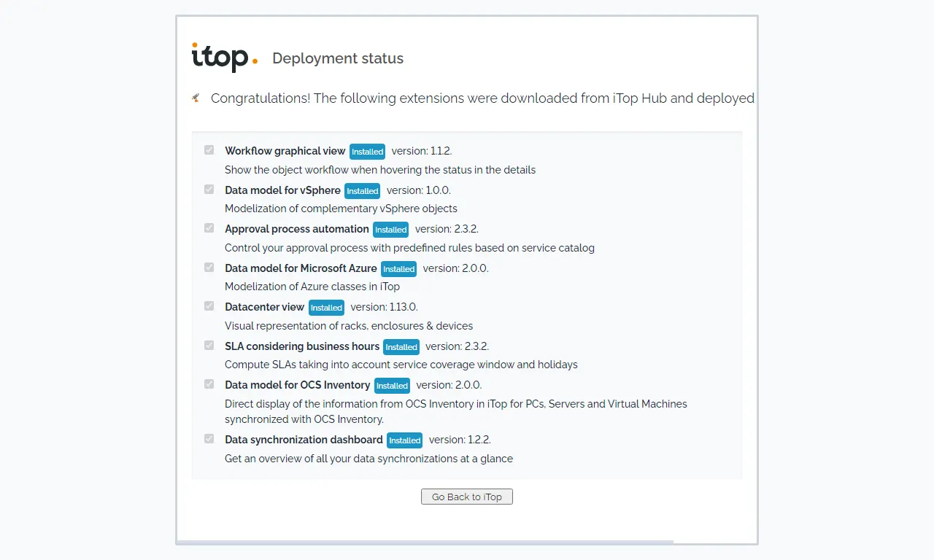Click the Modelization of Azure classes in iTop text

click(312, 287)
